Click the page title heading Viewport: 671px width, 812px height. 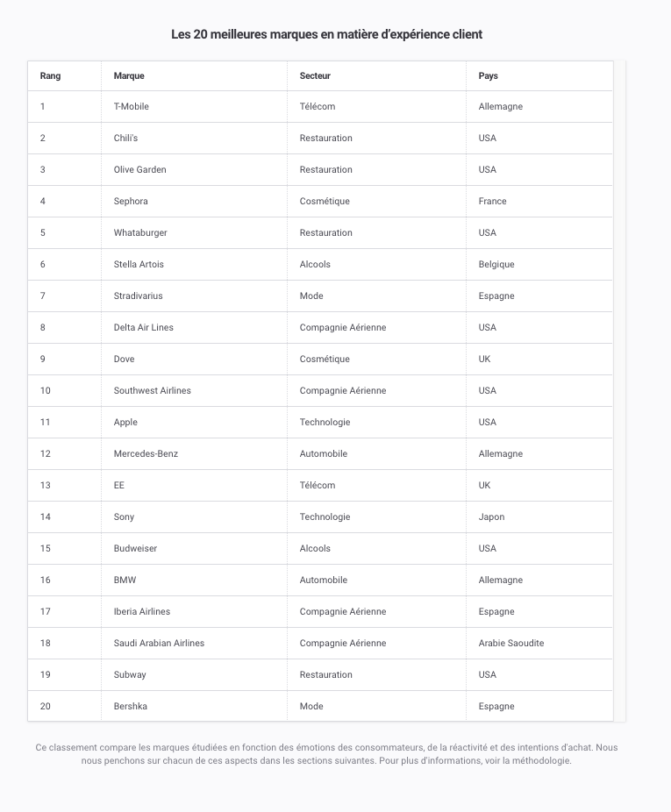[327, 34]
